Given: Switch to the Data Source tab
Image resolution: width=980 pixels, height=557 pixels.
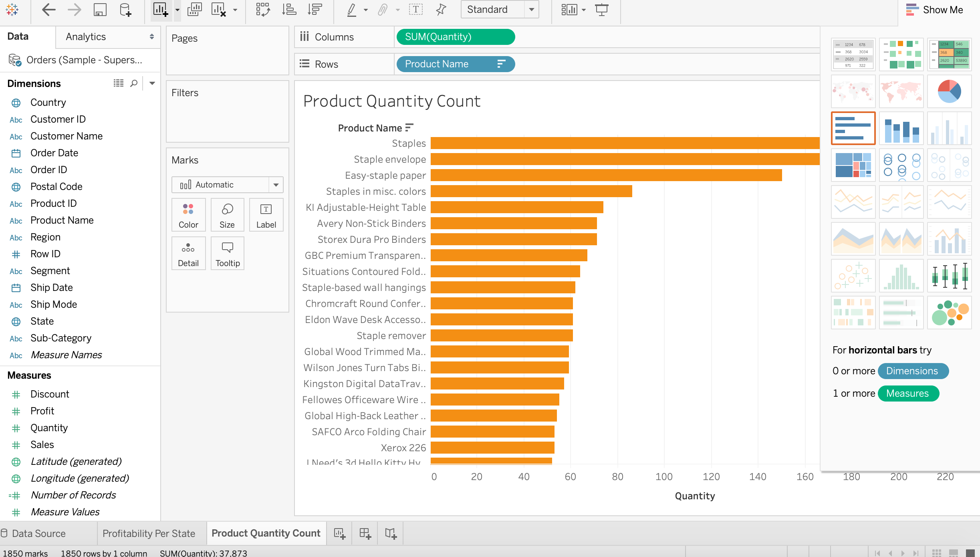Looking at the screenshot, I should [x=38, y=533].
